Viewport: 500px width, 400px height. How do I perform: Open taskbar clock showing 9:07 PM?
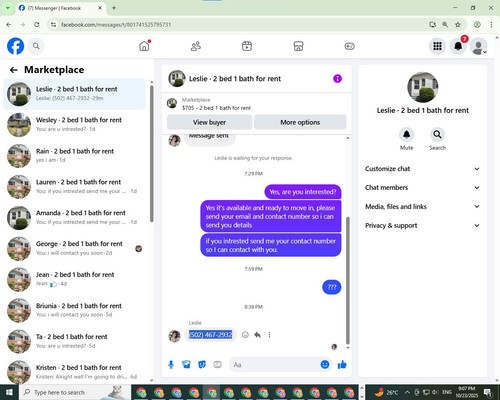(467, 392)
